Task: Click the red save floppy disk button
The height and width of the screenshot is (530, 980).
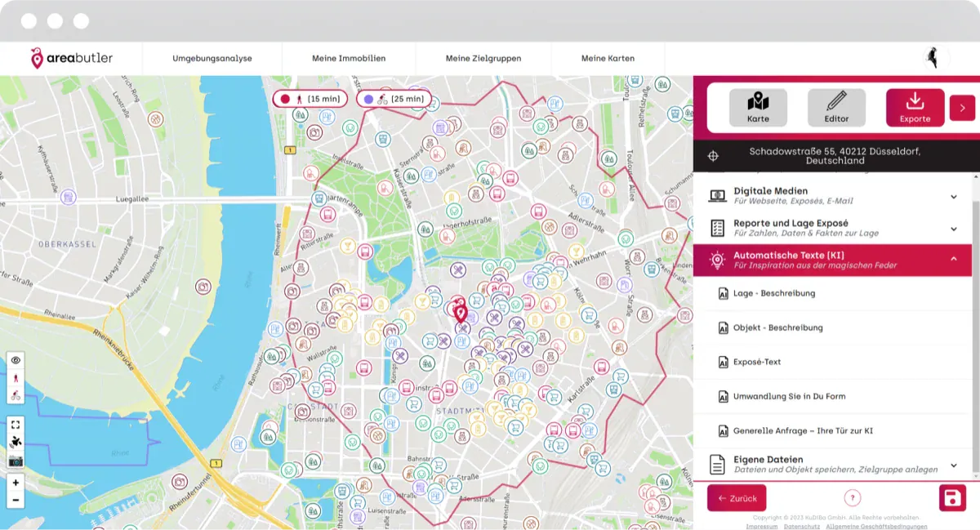Action: (x=952, y=498)
